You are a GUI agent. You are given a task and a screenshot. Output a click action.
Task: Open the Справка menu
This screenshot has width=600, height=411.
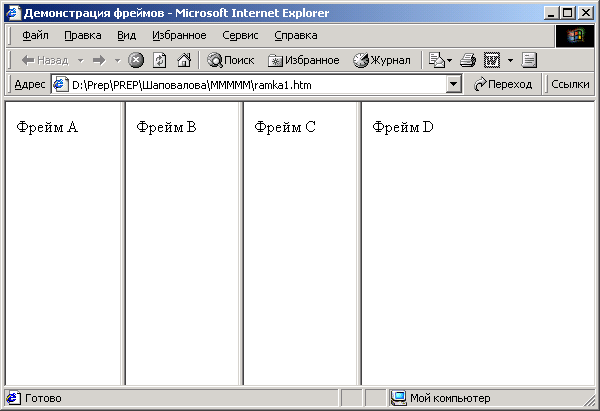(x=296, y=35)
